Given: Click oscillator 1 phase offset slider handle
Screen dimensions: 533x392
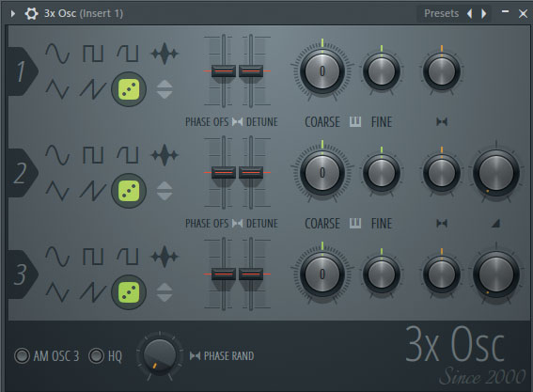Looking at the screenshot, I should (x=224, y=71).
